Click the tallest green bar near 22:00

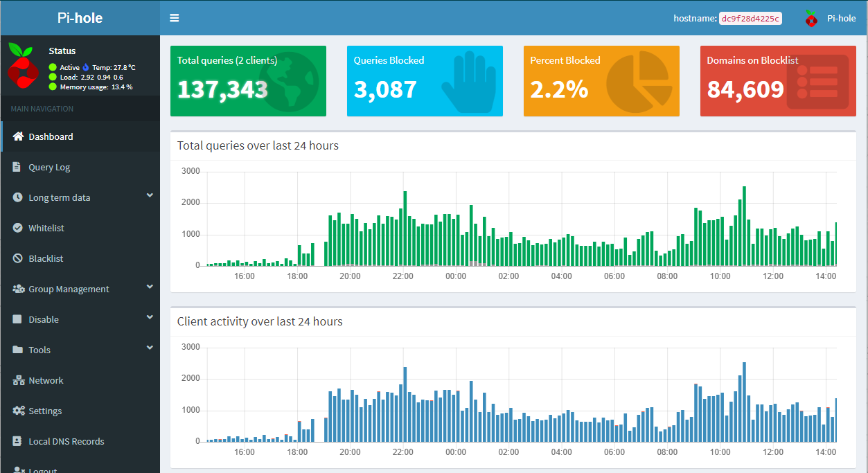(x=405, y=229)
